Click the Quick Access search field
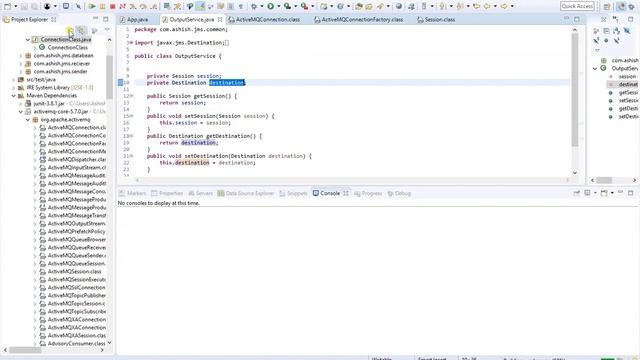Screen dimensions: 640x360 pyautogui.click(x=577, y=6)
